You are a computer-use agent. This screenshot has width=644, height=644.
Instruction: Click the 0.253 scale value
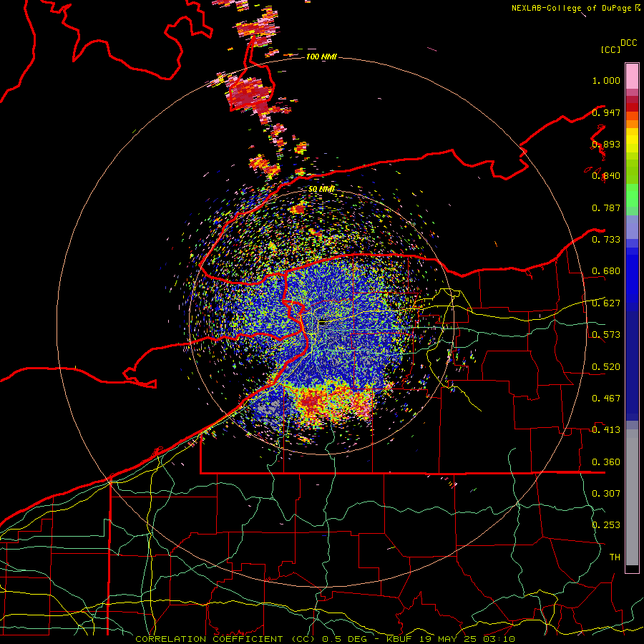(x=606, y=525)
